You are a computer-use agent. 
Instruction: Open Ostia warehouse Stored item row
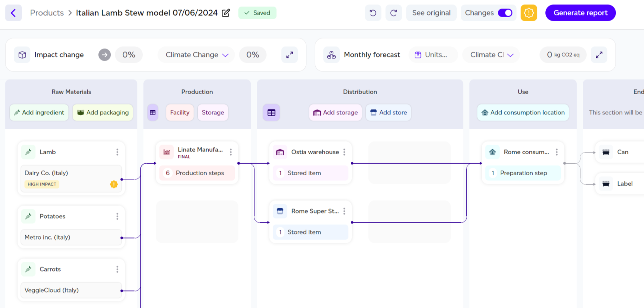click(310, 173)
